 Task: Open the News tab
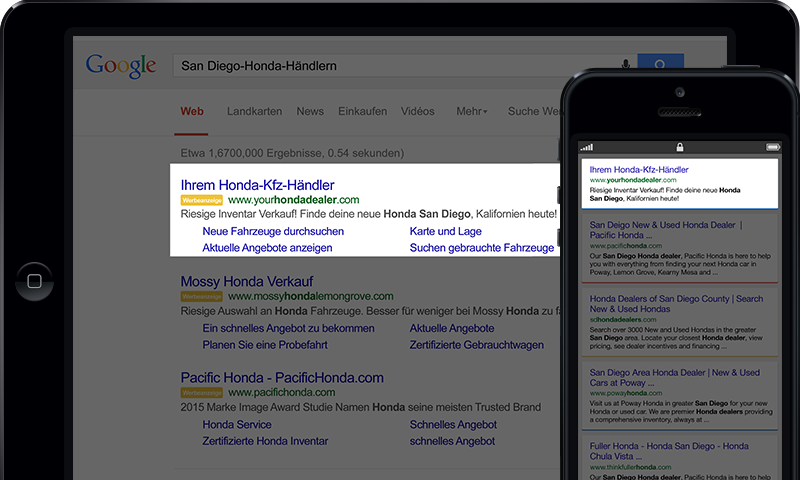(310, 111)
